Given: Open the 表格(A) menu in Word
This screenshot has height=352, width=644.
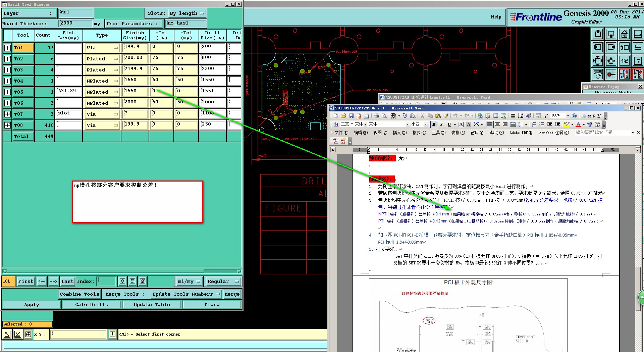Looking at the screenshot, I should click(x=458, y=133).
